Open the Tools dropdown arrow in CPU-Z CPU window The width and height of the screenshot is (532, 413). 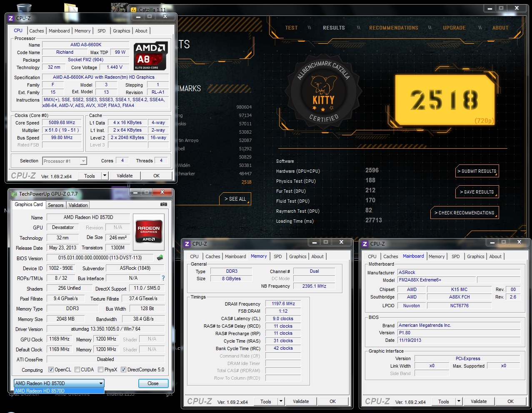[x=105, y=176]
